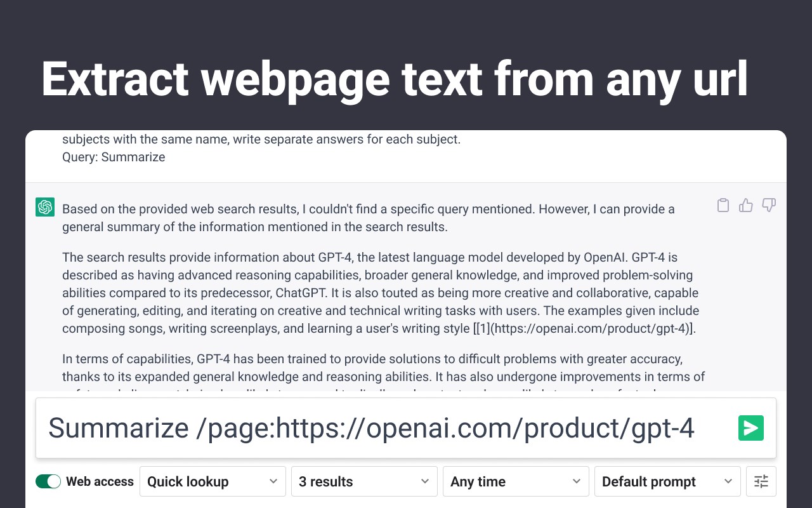Click the 'Extract webpage text' headline

click(395, 79)
